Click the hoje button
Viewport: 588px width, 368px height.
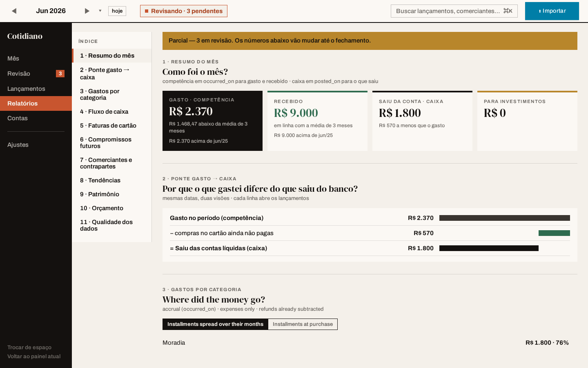pos(117,11)
